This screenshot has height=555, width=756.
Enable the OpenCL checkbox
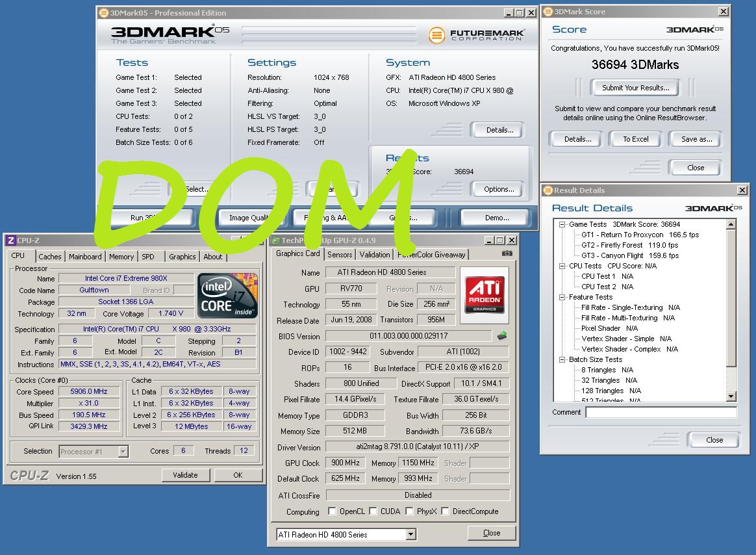tap(333, 511)
